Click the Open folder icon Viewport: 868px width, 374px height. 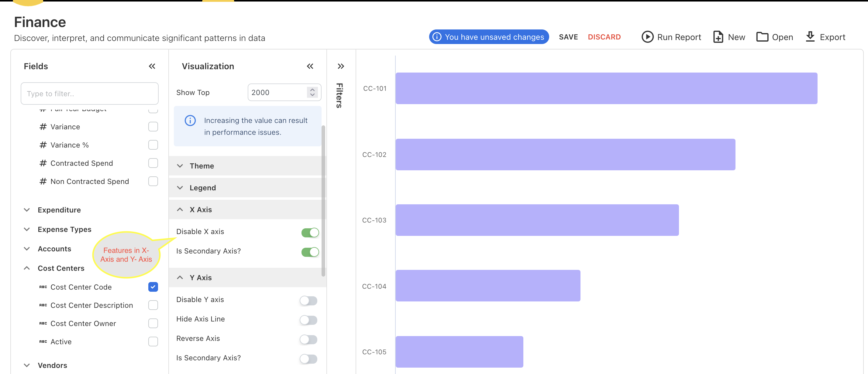pyautogui.click(x=762, y=37)
